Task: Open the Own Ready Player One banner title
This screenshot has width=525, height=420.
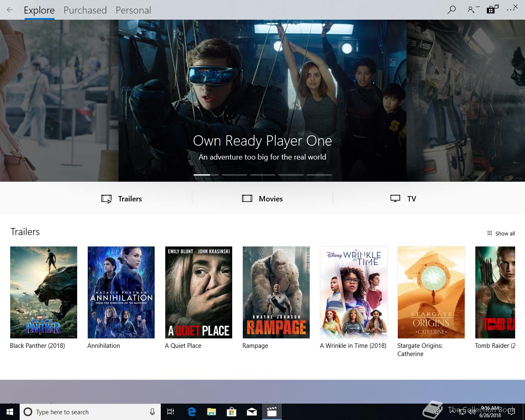Action: (x=262, y=141)
